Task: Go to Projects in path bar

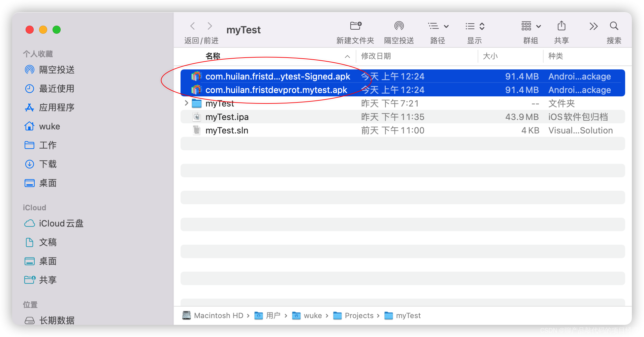Action: [353, 315]
